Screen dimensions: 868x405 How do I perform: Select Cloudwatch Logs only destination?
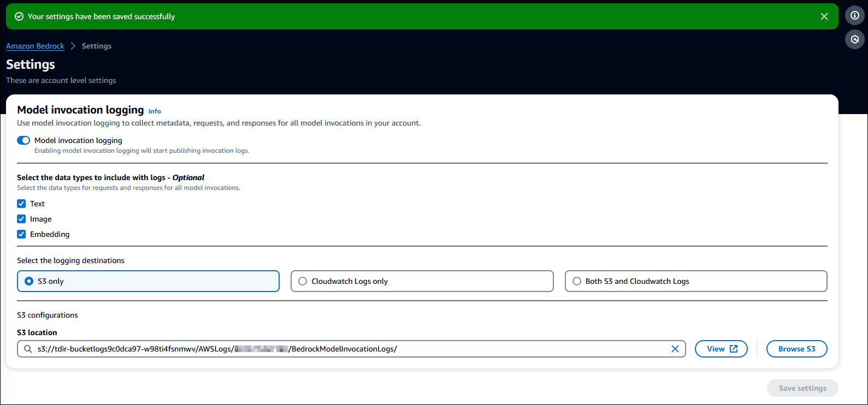coord(422,281)
